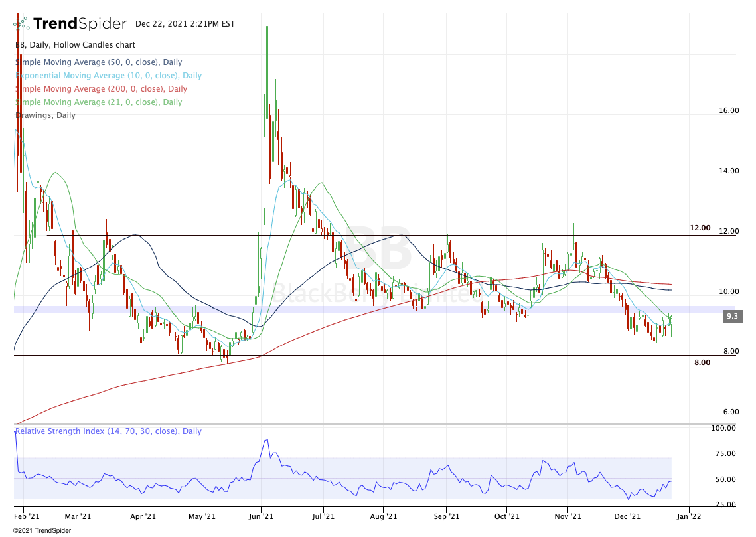Select the 8.00 support line label
This screenshot has height=537, width=756.
[702, 362]
